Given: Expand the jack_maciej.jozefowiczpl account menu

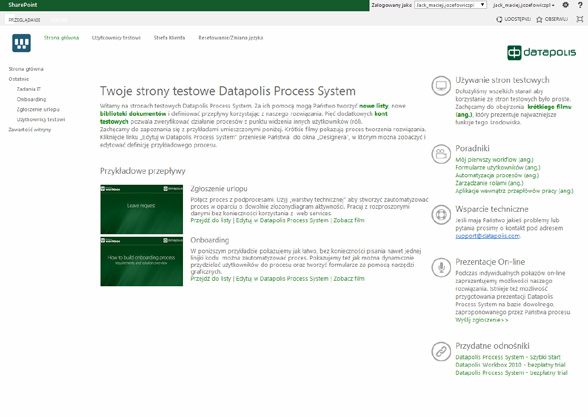Looking at the screenshot, I should 524,5.
